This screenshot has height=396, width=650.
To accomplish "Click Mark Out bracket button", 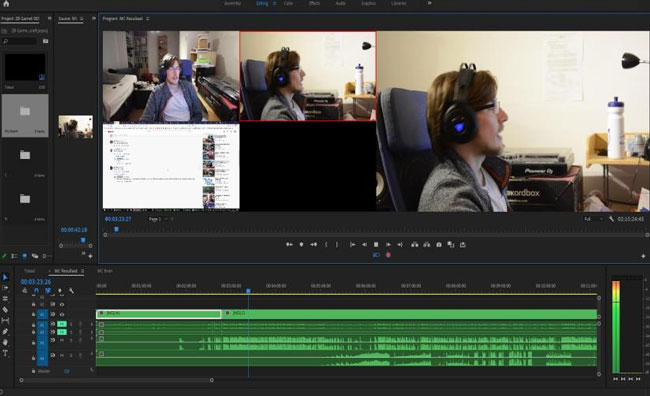I will (x=337, y=245).
